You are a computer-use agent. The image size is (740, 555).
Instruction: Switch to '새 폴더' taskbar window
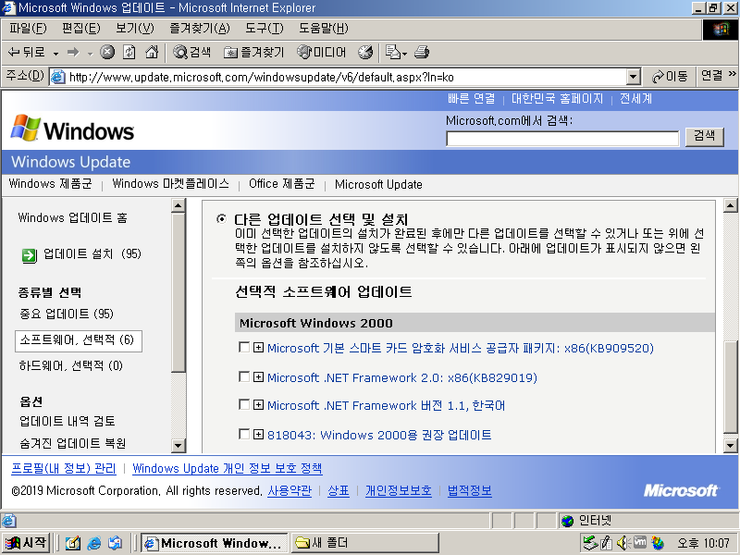[x=364, y=543]
